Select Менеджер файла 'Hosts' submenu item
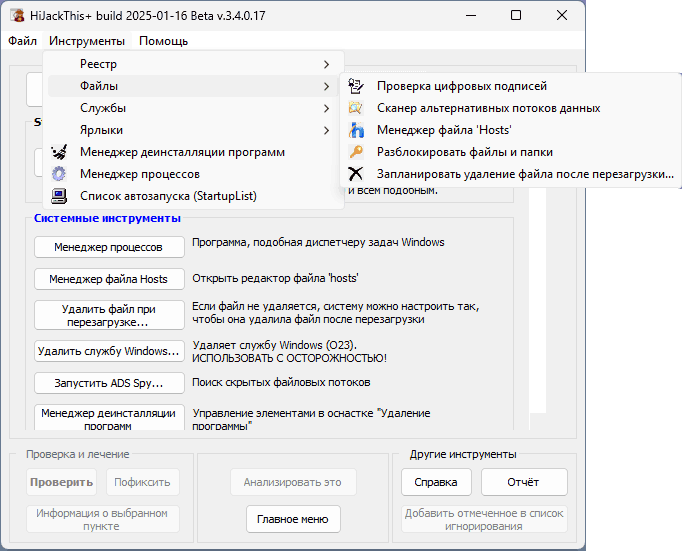This screenshot has width=682, height=551. pyautogui.click(x=511, y=130)
